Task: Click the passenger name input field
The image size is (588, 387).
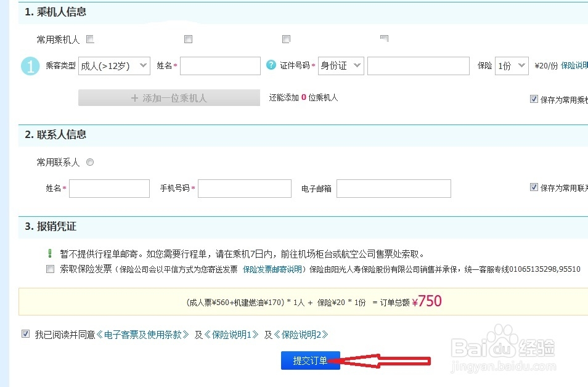Action: 220,65
